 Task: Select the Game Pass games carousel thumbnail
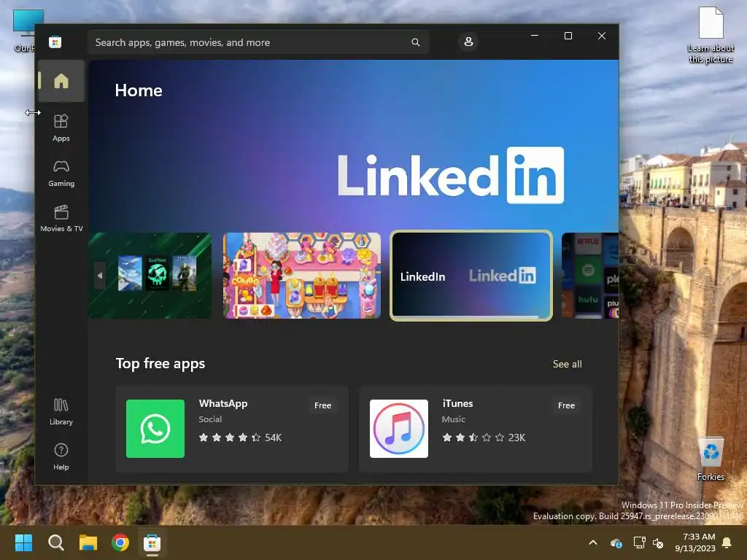[x=150, y=275]
